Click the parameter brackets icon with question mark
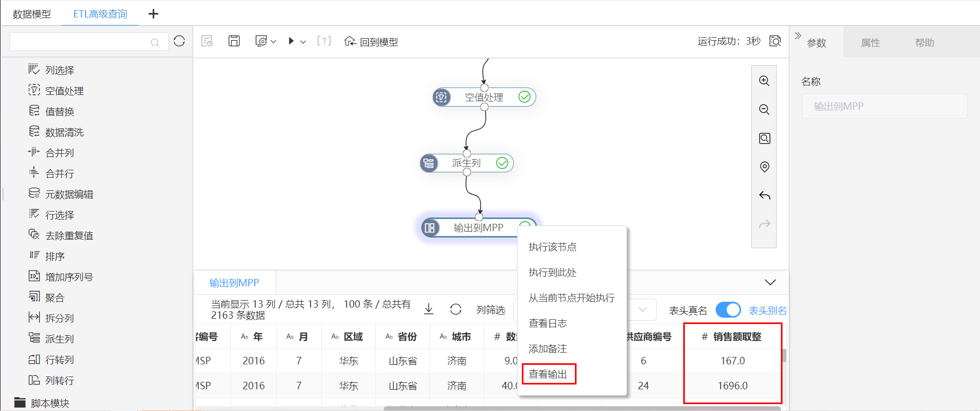Viewport: 980px width, 411px height. 324,41
